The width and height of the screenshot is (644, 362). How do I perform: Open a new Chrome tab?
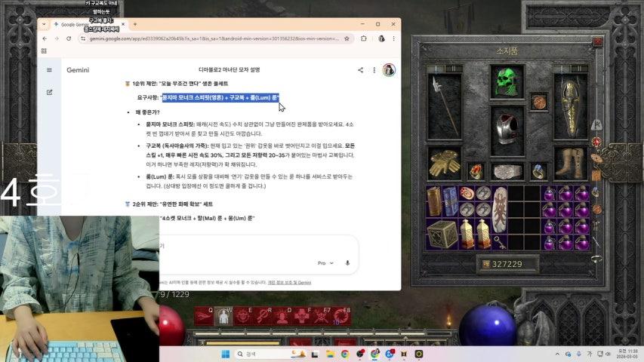click(x=135, y=24)
